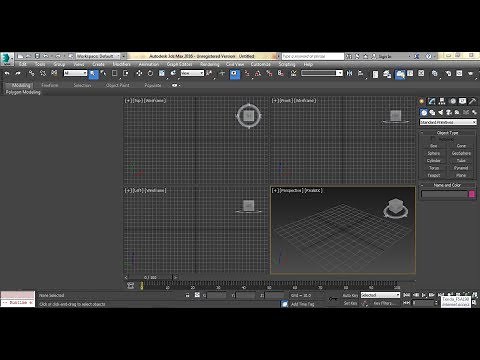The height and width of the screenshot is (360, 480).
Task: Open the Utilities hammer panel tab
Action: (472, 101)
